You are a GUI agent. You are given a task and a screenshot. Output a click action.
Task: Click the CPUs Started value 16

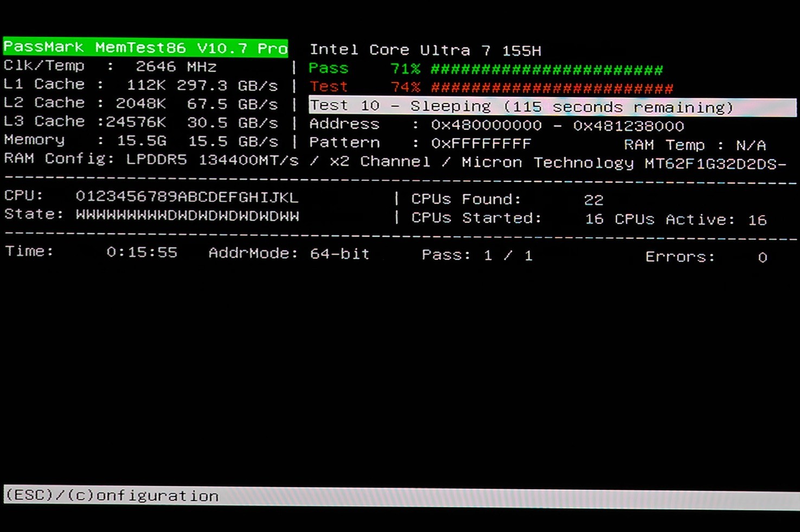[x=594, y=219]
